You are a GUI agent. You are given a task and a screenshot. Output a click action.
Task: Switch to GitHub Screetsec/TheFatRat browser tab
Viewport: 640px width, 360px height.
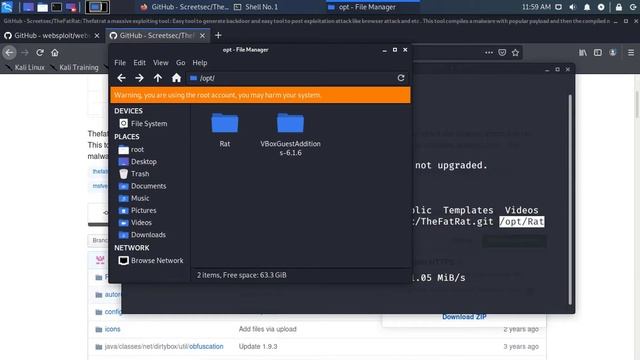(157, 36)
